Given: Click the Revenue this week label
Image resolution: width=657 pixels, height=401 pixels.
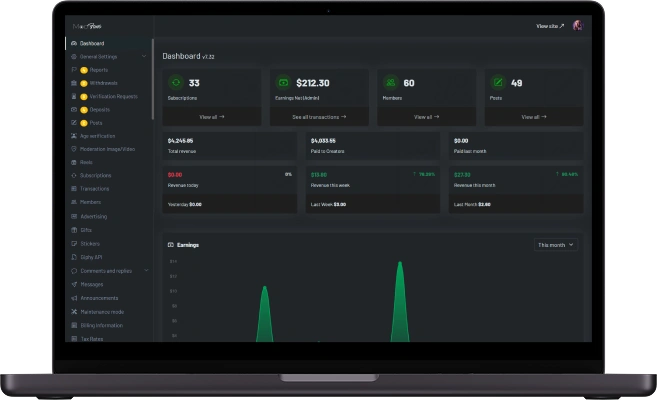Looking at the screenshot, I should pos(330,185).
